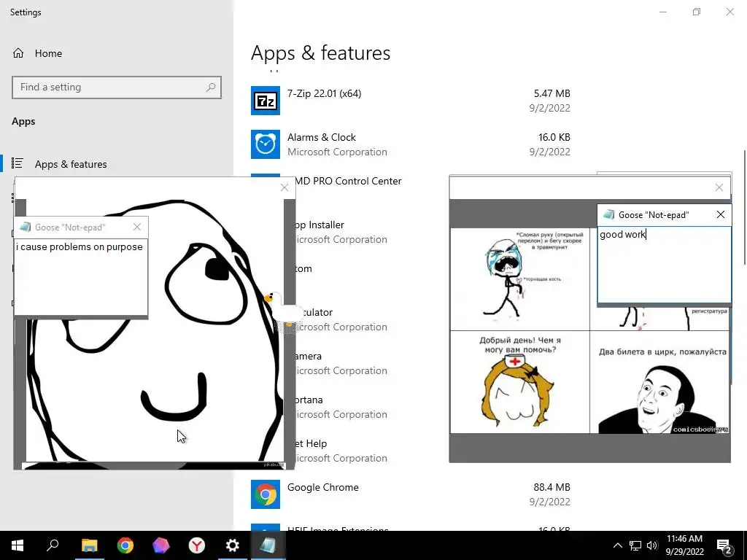Click the 88.4 MB size of Google Chrome
This screenshot has width=747, height=560.
(x=551, y=487)
